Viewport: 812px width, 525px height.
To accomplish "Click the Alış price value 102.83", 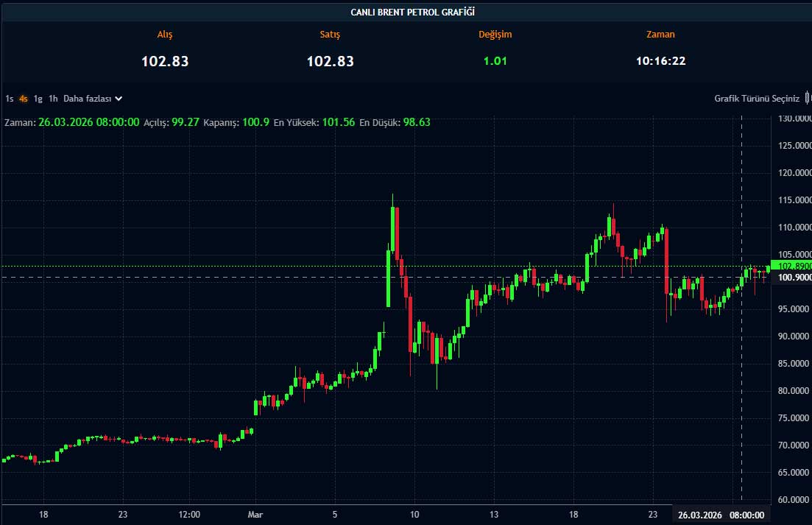I will point(165,61).
